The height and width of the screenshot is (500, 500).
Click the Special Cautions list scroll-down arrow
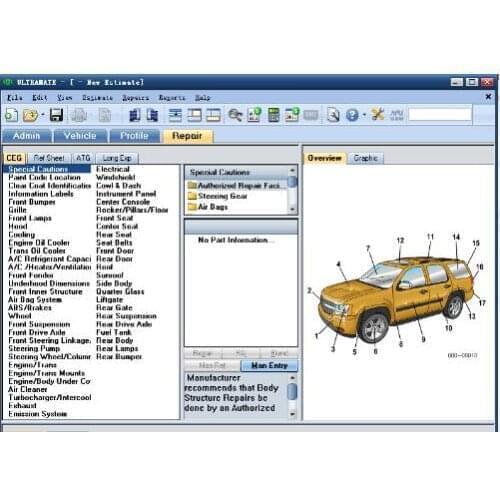(x=292, y=209)
